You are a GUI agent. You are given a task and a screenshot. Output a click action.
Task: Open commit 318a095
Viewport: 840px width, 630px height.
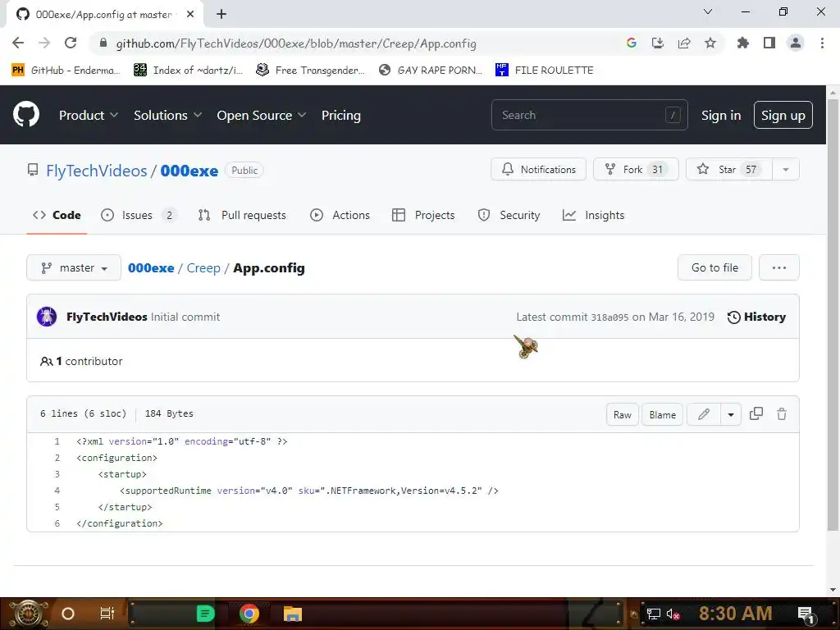click(609, 317)
